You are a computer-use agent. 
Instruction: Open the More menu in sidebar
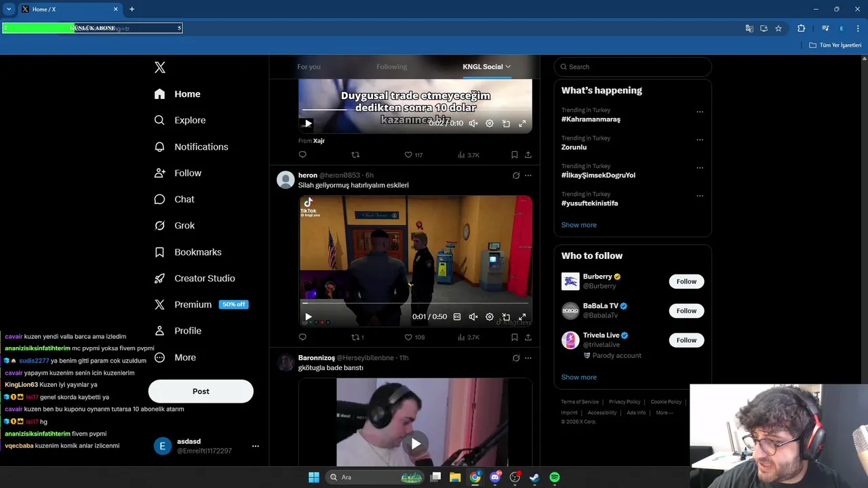[175, 357]
